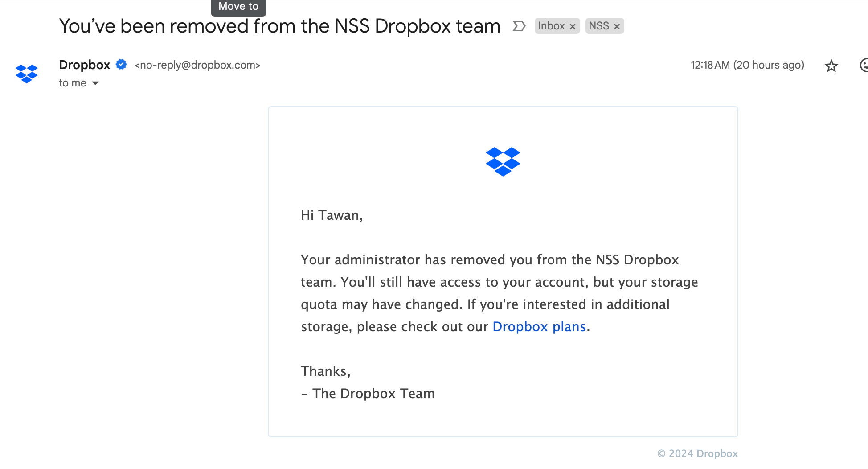The width and height of the screenshot is (868, 469).
Task: Click the verified sender badge beside Dropbox
Action: click(121, 65)
